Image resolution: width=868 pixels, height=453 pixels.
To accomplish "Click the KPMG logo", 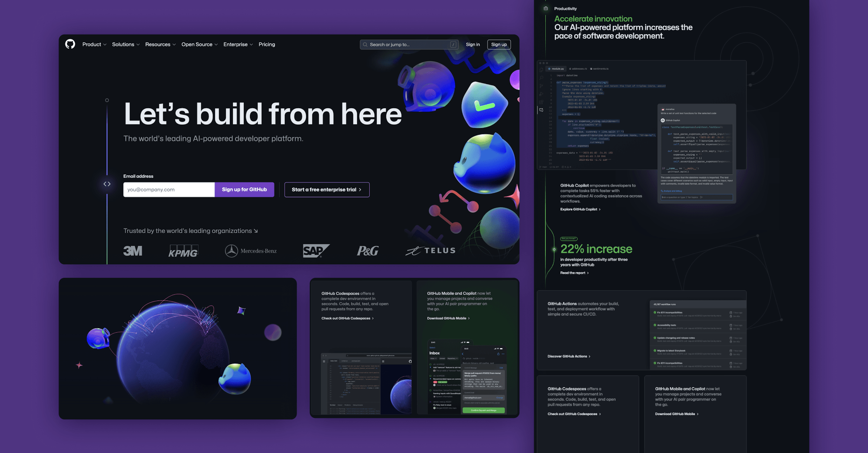I will click(x=183, y=251).
